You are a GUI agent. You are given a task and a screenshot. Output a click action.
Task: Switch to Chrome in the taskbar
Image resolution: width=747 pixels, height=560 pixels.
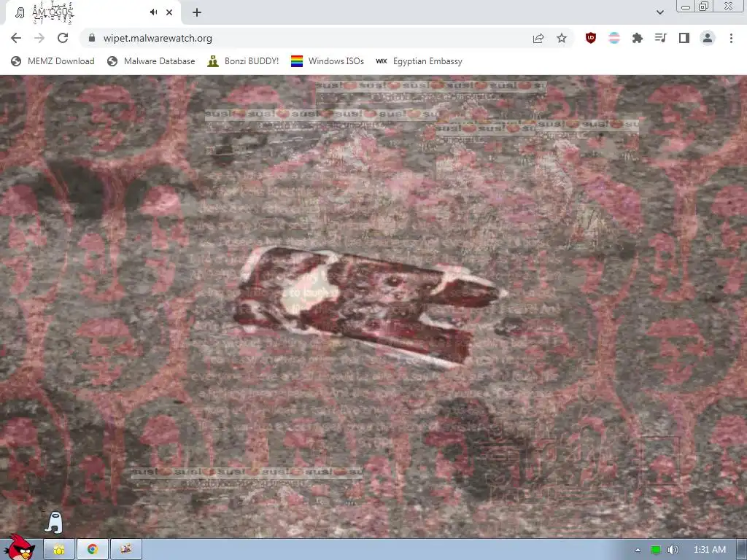pyautogui.click(x=93, y=550)
